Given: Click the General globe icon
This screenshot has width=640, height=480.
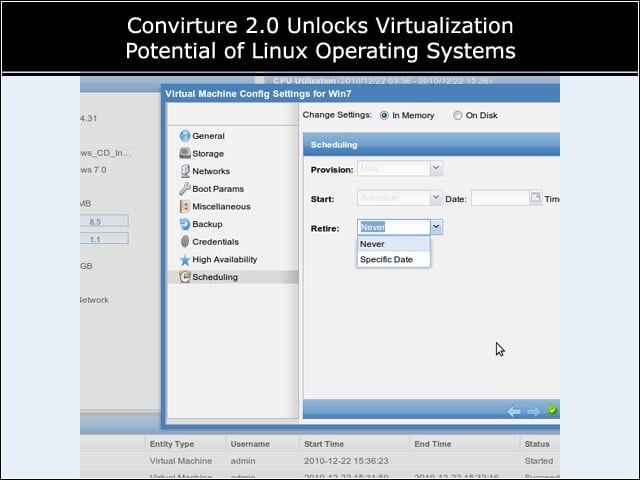Looking at the screenshot, I should point(185,136).
